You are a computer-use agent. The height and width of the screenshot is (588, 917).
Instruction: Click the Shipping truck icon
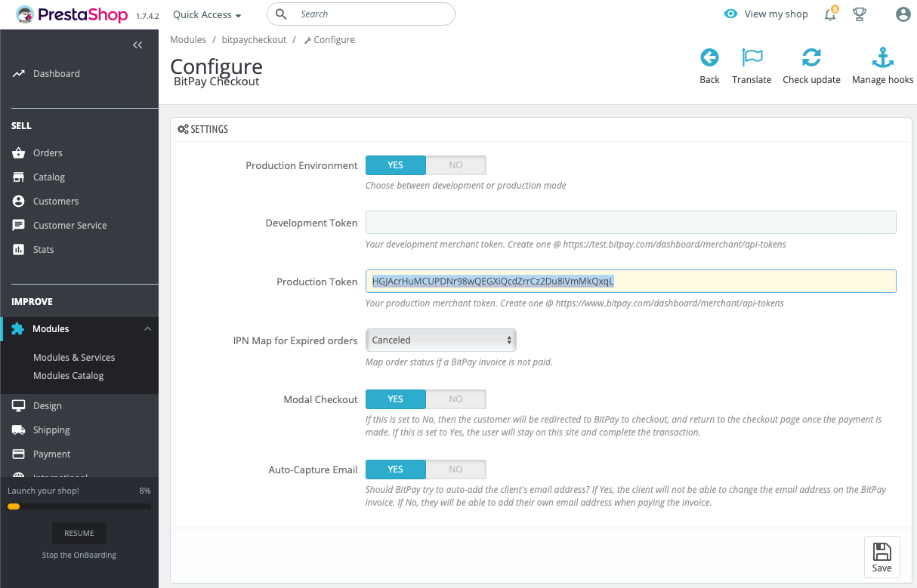(x=18, y=430)
